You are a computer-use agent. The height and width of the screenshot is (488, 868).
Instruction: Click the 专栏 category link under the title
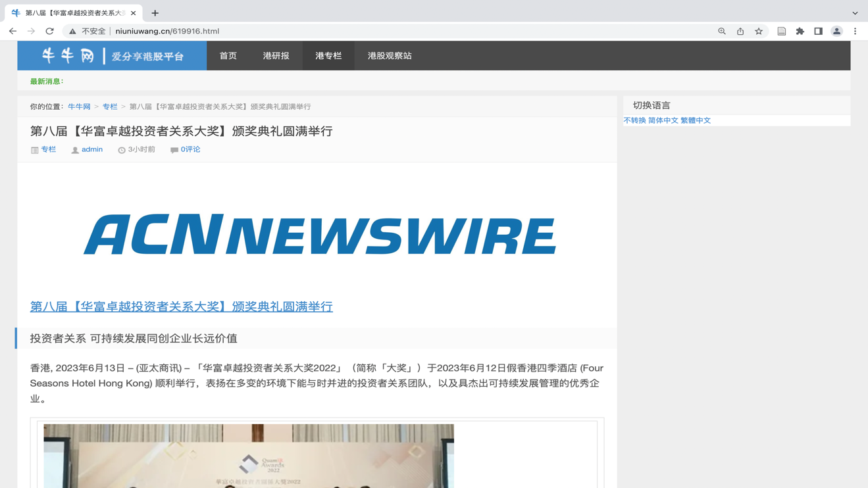49,149
